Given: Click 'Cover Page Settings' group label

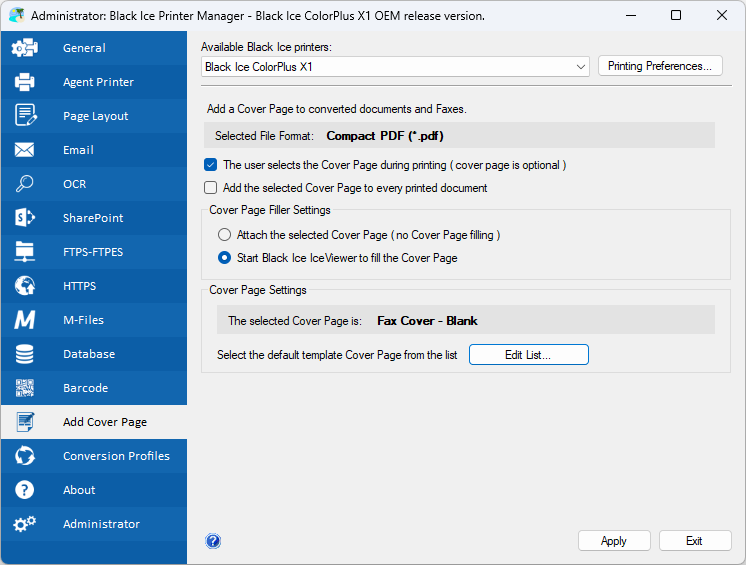Looking at the screenshot, I should (x=258, y=290).
